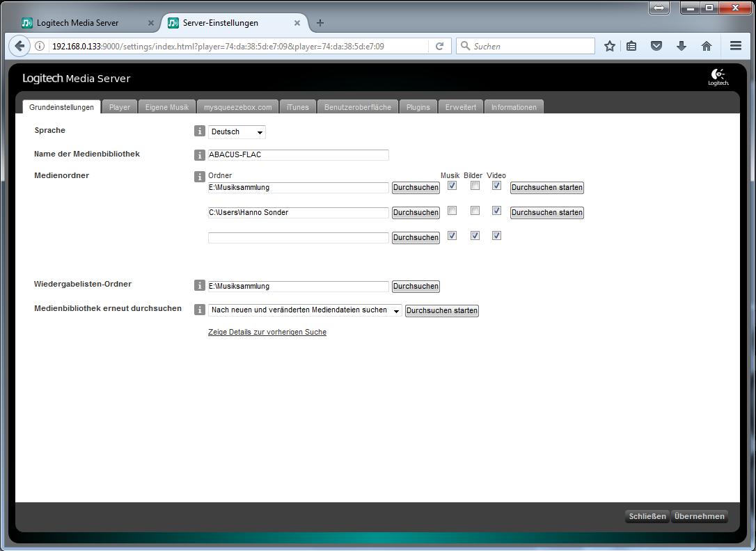Toggle Bilder checkbox on empty folder row
The image size is (756, 551).
coord(475,236)
